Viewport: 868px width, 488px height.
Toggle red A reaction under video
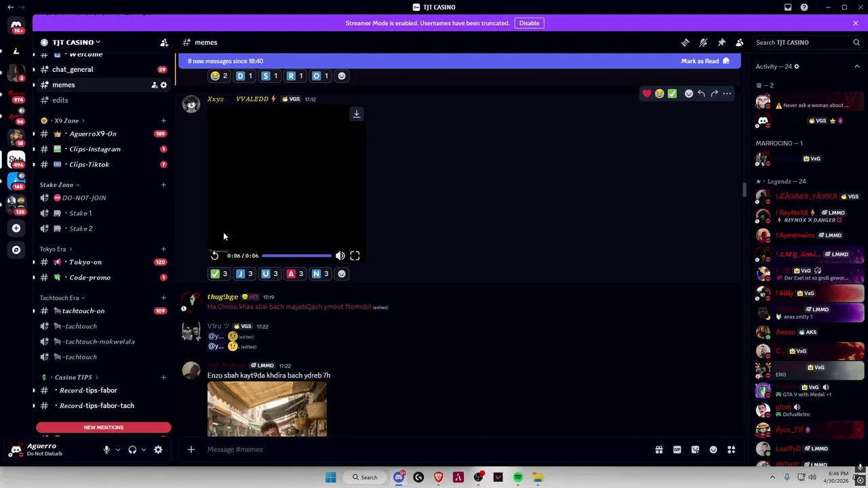point(295,274)
